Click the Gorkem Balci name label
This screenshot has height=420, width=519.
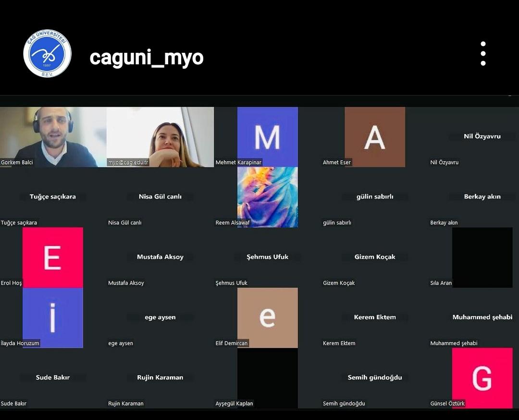click(x=17, y=162)
